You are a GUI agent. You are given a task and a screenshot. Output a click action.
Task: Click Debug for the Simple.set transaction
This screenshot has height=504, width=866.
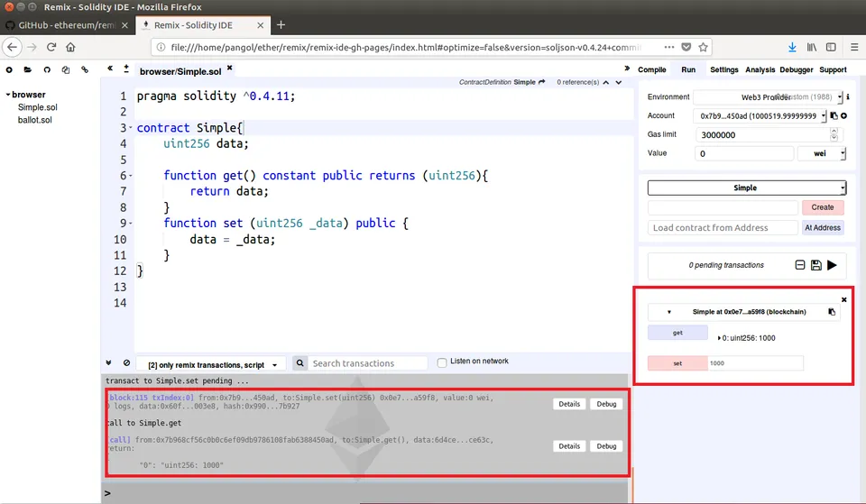tap(606, 404)
